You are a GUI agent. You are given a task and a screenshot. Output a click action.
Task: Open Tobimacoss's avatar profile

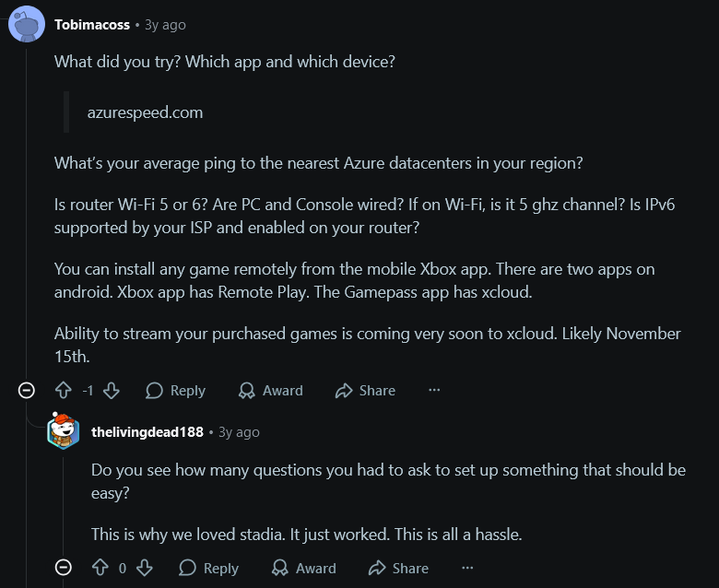(x=26, y=24)
